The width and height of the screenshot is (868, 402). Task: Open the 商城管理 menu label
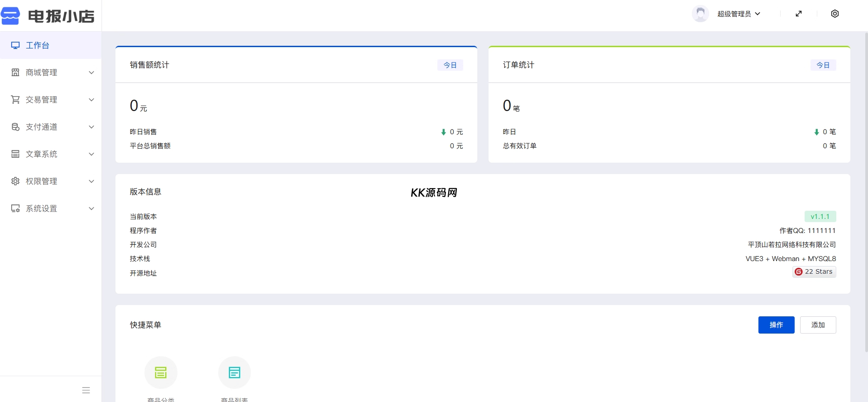41,73
